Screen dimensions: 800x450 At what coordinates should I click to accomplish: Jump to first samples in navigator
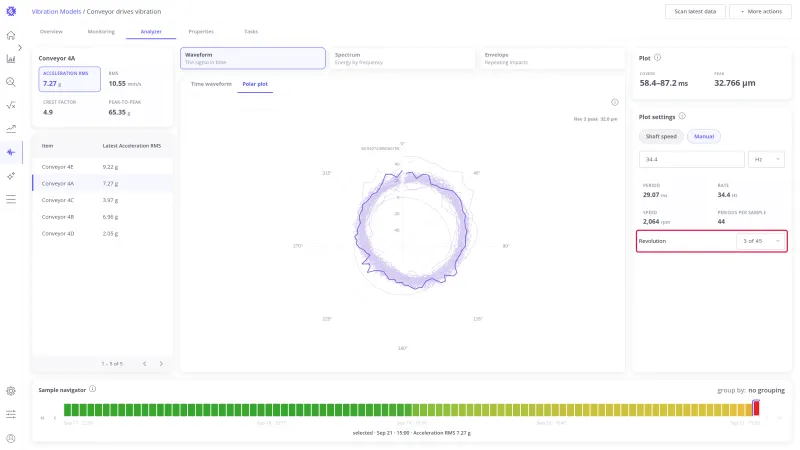(x=42, y=418)
